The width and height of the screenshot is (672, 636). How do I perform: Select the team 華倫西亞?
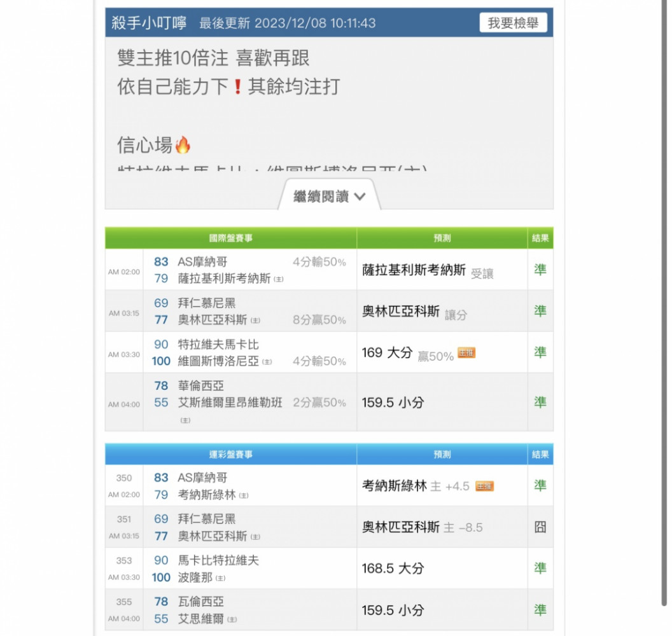201,385
